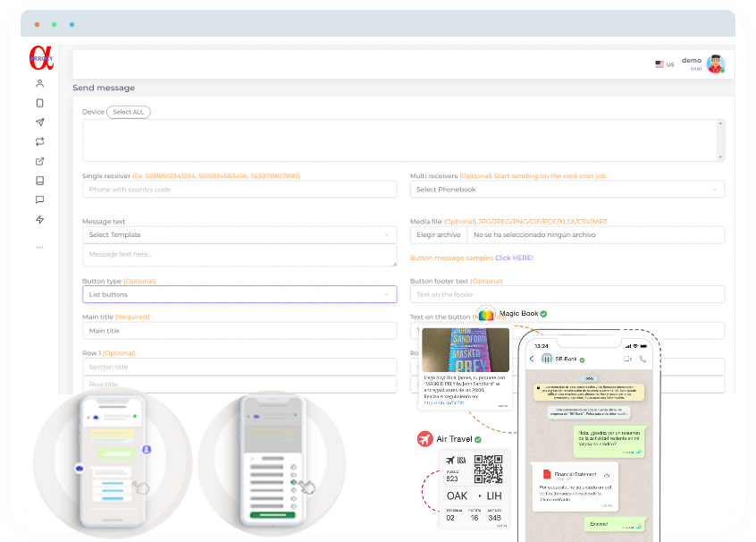Click the Phone with country code field
This screenshot has height=542, width=756.
click(x=239, y=190)
